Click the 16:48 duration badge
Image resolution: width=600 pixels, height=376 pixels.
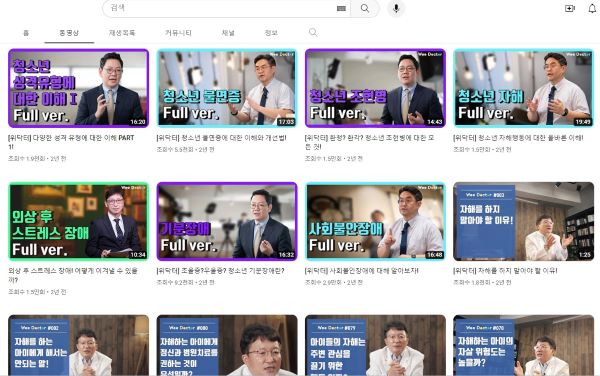[x=435, y=255]
